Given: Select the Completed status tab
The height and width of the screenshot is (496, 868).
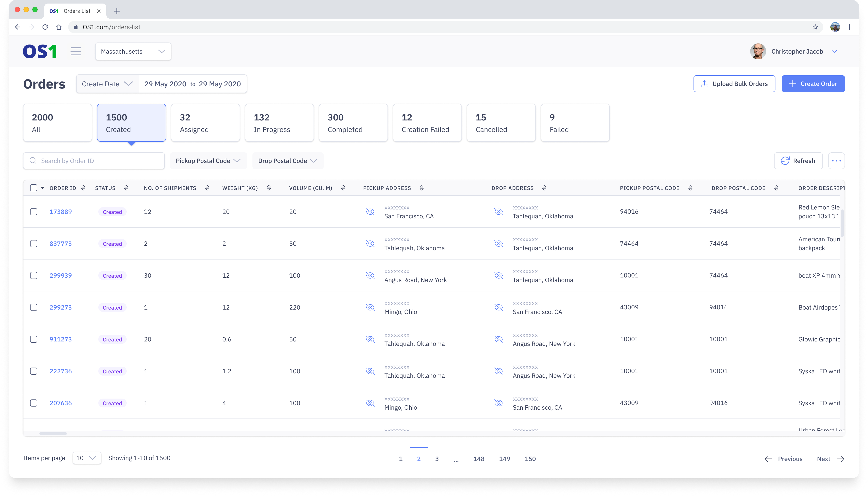Looking at the screenshot, I should pyautogui.click(x=353, y=123).
